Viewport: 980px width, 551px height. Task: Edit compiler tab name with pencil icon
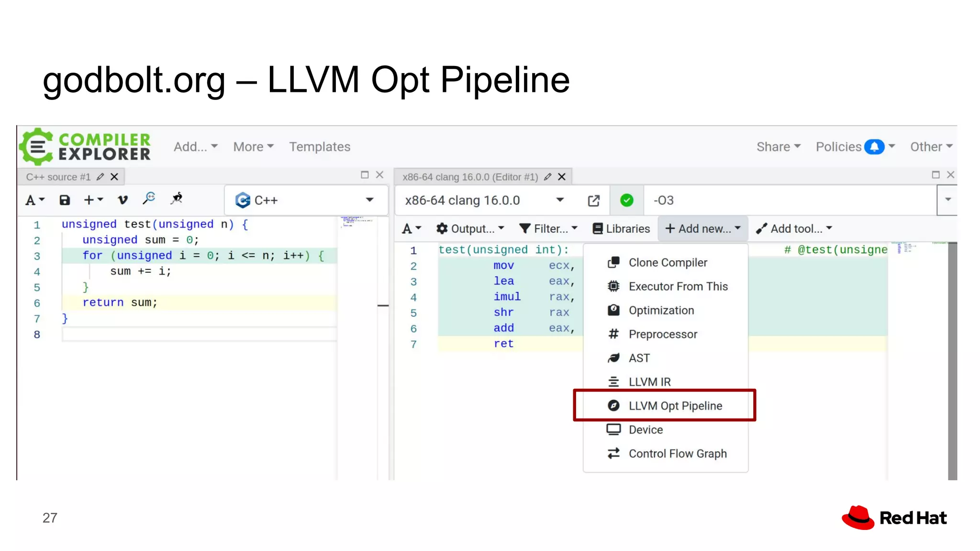click(x=548, y=177)
